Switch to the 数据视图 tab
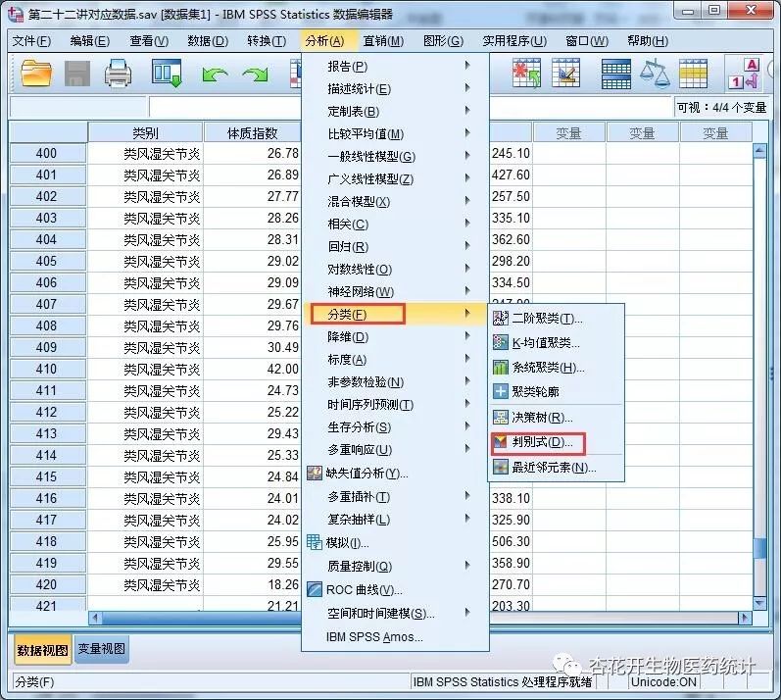 [42, 650]
